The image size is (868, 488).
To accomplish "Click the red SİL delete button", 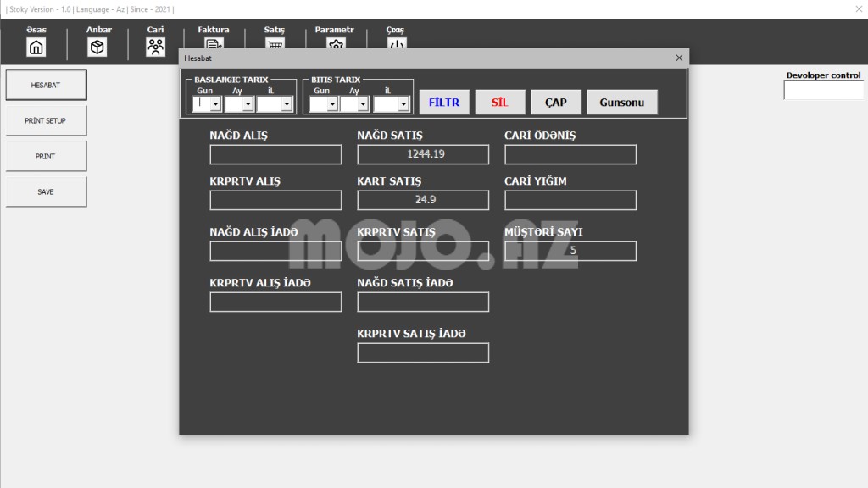I will tap(500, 103).
